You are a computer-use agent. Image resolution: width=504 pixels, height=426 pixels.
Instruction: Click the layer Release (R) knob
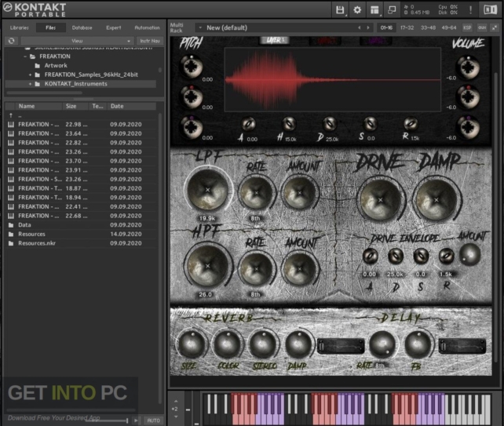tap(411, 124)
